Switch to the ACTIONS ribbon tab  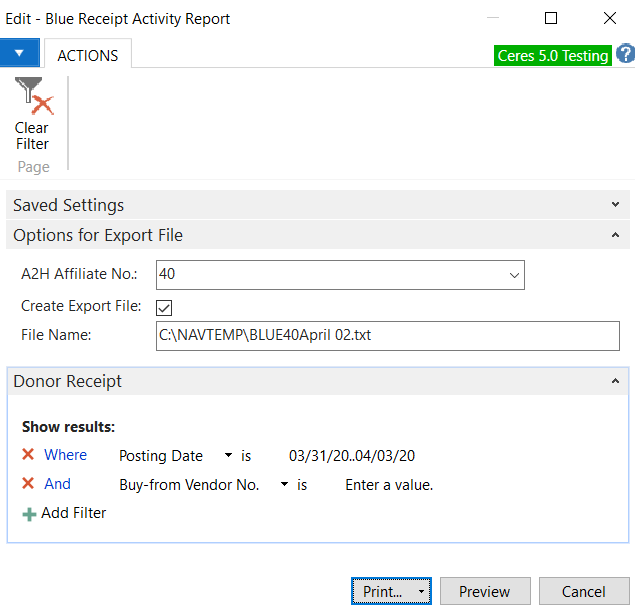pyautogui.click(x=87, y=55)
